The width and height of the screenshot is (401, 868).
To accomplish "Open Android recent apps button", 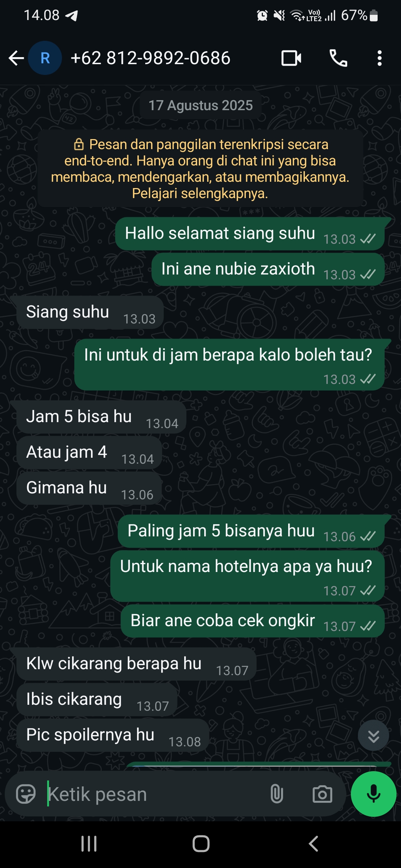I will click(89, 844).
